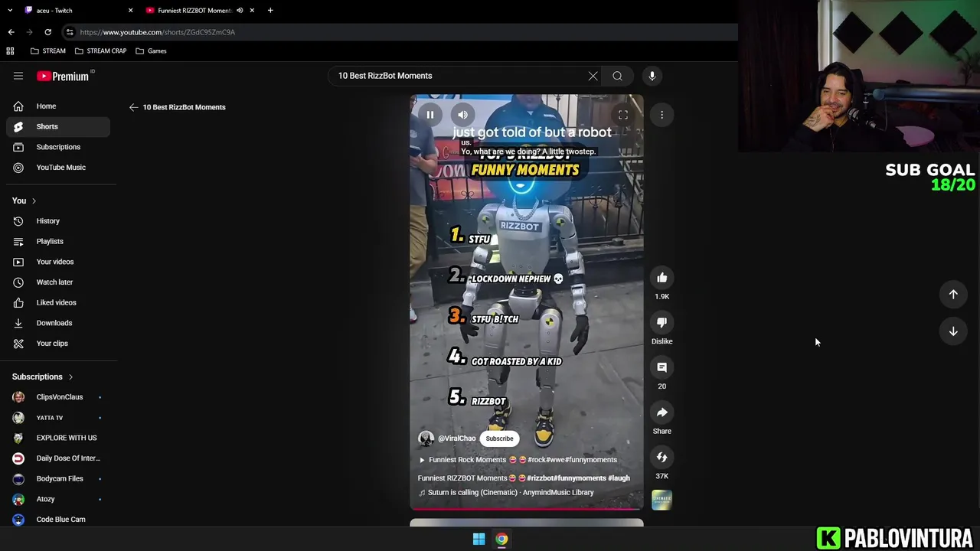Close the aceu - Twitch tab
980x551 pixels.
click(130, 11)
